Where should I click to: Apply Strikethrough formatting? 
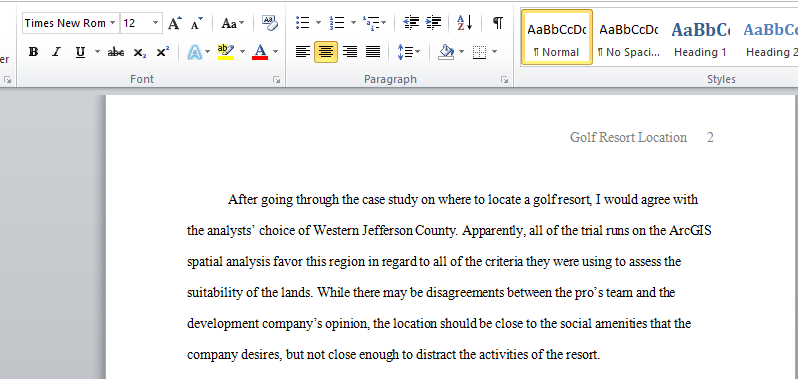tap(116, 52)
